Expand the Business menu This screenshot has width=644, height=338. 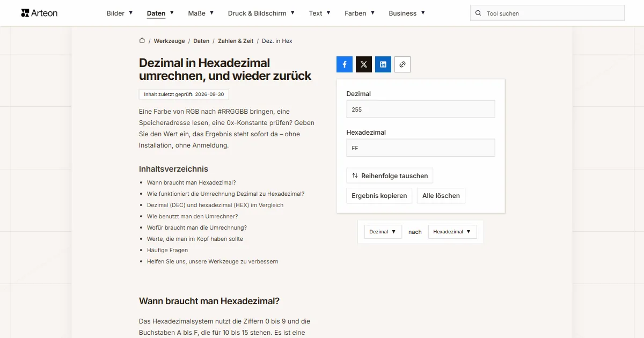tap(407, 13)
